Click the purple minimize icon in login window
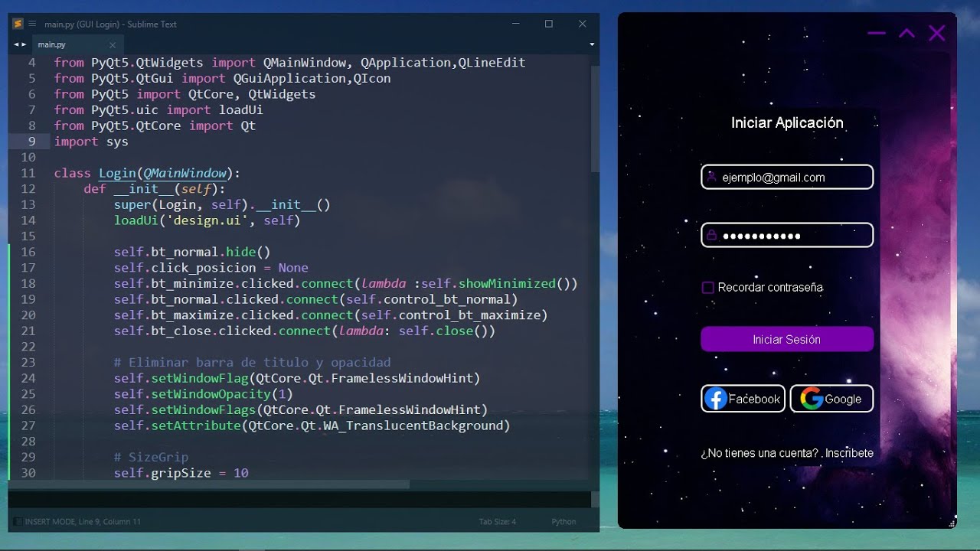Screen dimensions: 980x551 pyautogui.click(x=877, y=33)
